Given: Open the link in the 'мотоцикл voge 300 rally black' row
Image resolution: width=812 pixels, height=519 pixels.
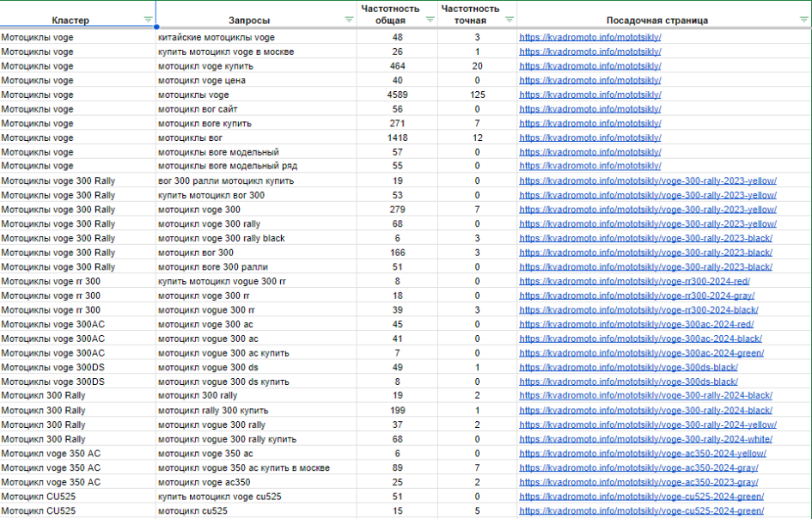Looking at the screenshot, I should [x=646, y=238].
